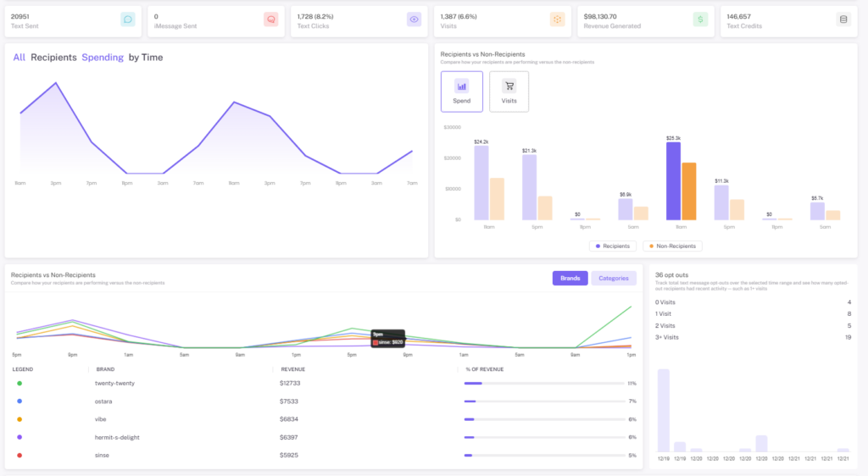Screen dimensions: 868x476
Task: Toggle Non-Recipients series in chart legend
Action: click(x=672, y=246)
